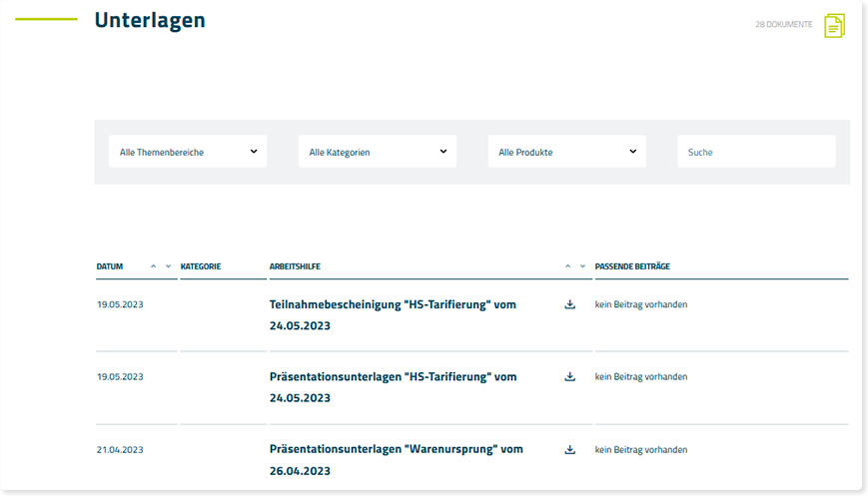Click the KATEGORIE column header
Viewport: 868px width, 496px height.
[x=201, y=266]
